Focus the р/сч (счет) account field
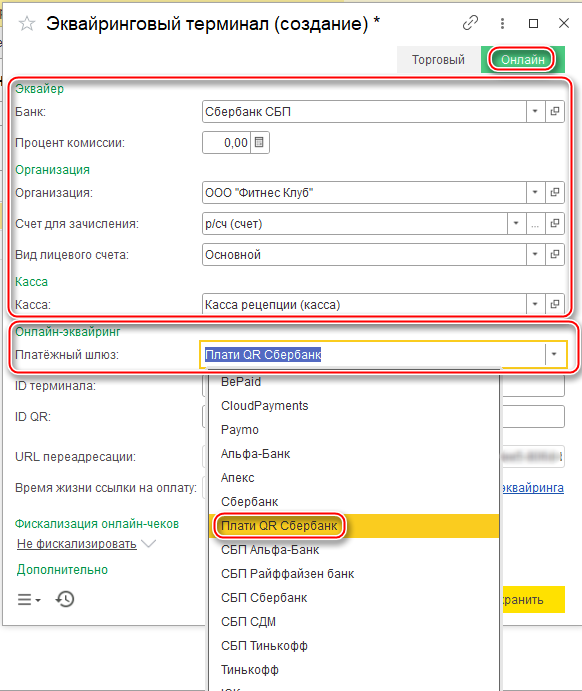 [355, 223]
